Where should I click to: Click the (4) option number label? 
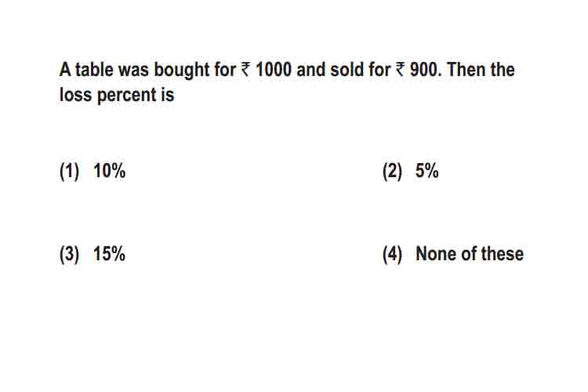pyautogui.click(x=392, y=254)
